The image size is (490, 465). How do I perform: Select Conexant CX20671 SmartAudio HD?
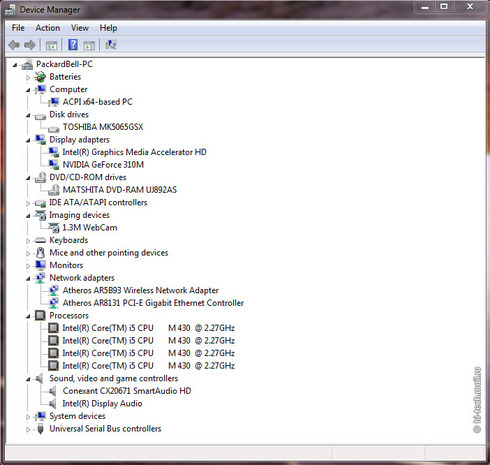127,391
